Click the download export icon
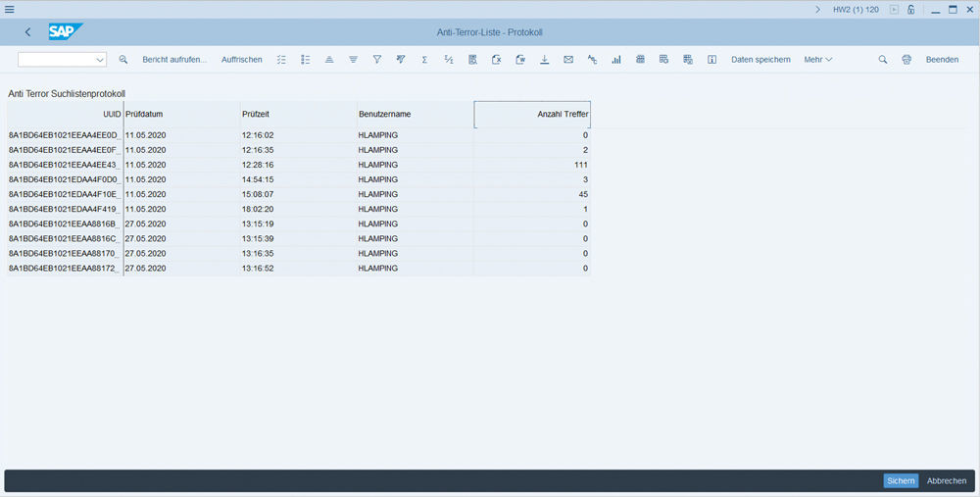Viewport: 980px width, 497px height. (x=544, y=60)
